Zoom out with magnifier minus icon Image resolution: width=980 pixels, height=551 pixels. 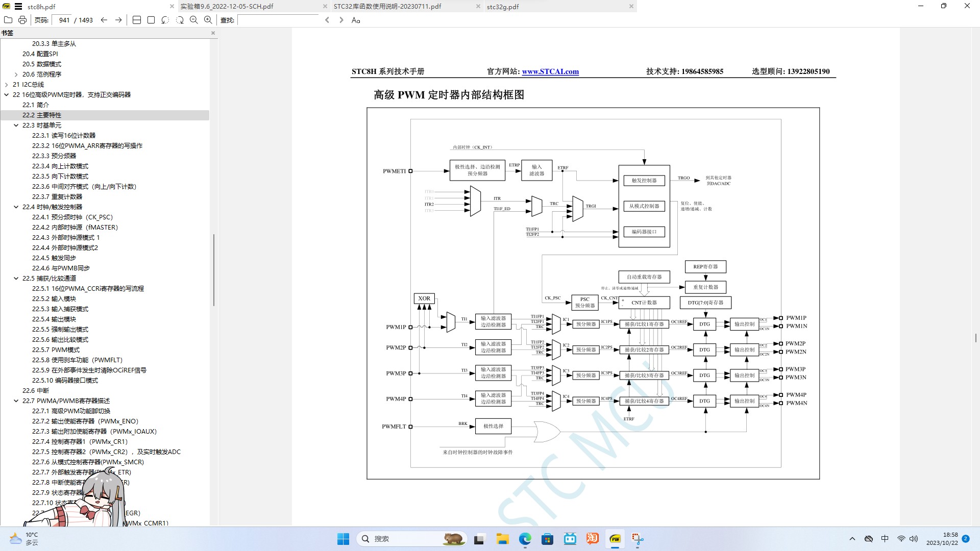[x=193, y=20]
